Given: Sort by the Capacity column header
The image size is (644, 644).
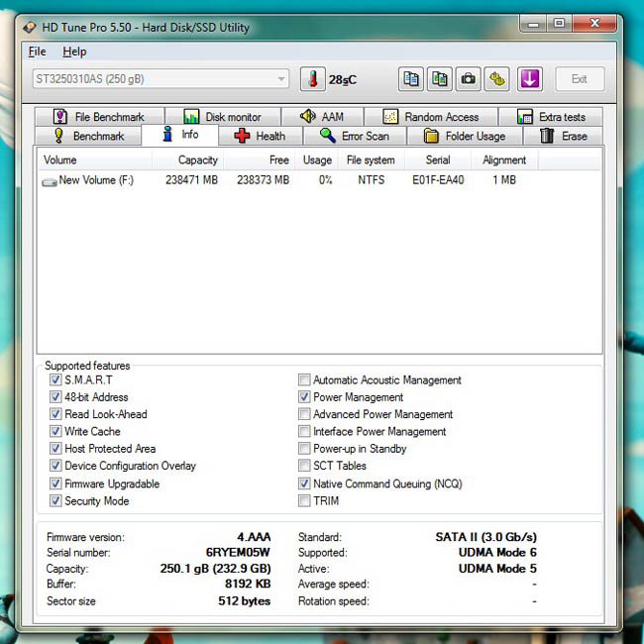Looking at the screenshot, I should click(188, 160).
